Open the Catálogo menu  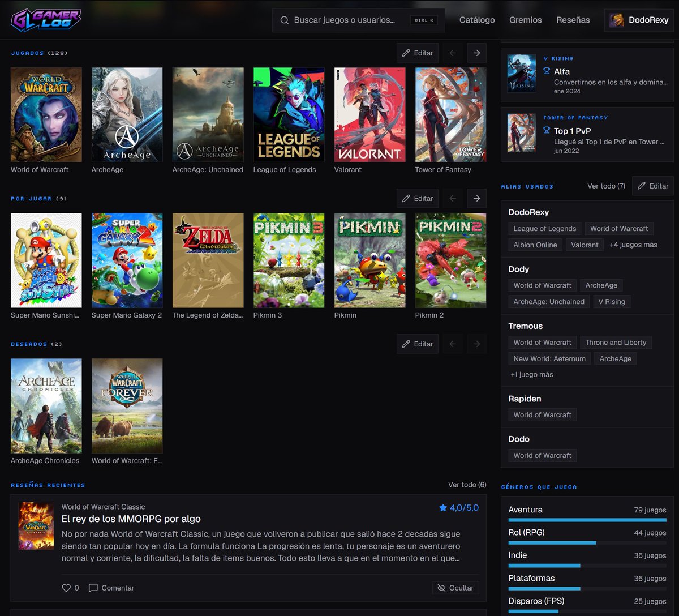[x=477, y=20]
